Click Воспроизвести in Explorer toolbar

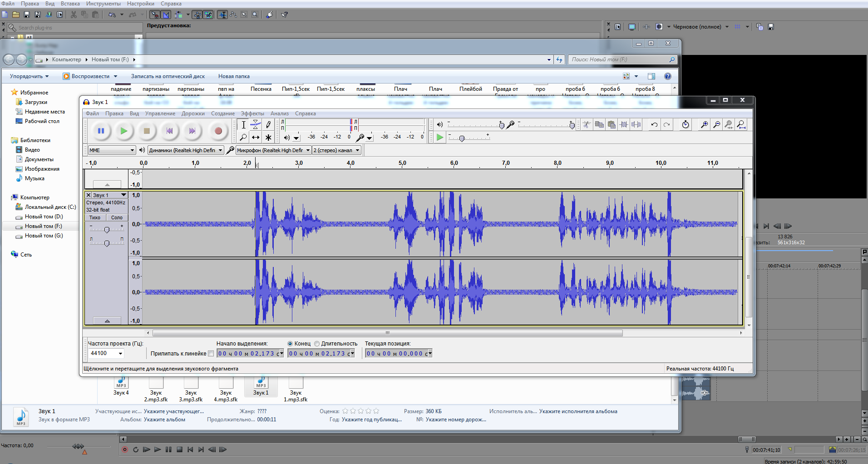(90, 76)
